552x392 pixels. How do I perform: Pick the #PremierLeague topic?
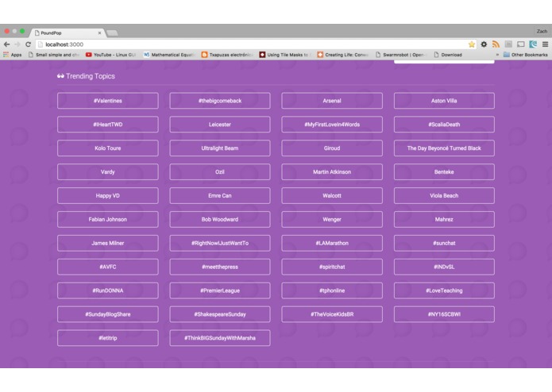220,290
